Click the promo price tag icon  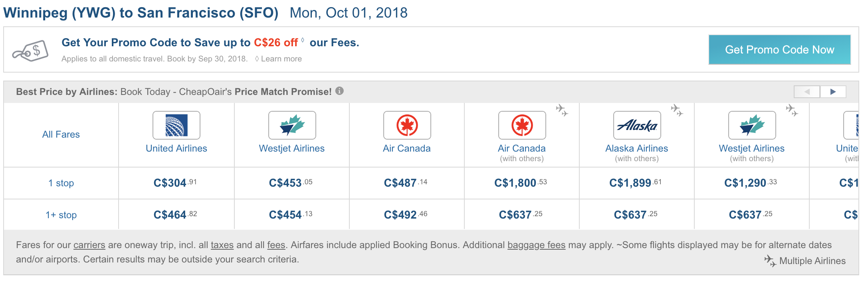point(30,51)
